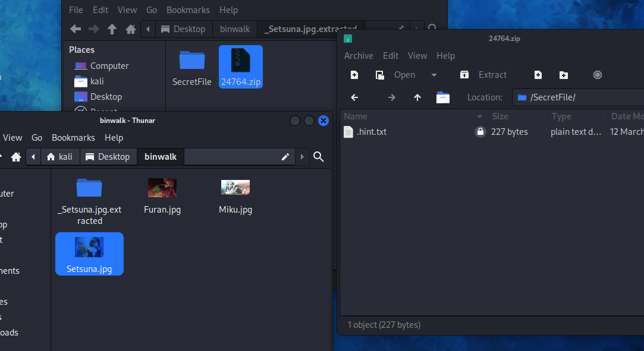The height and width of the screenshot is (351, 644).
Task: Click the pencil edit-path icon in the binwalk window
Action: [285, 157]
